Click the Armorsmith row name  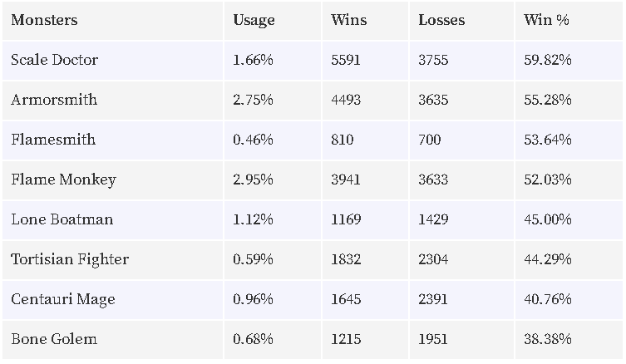coord(54,100)
